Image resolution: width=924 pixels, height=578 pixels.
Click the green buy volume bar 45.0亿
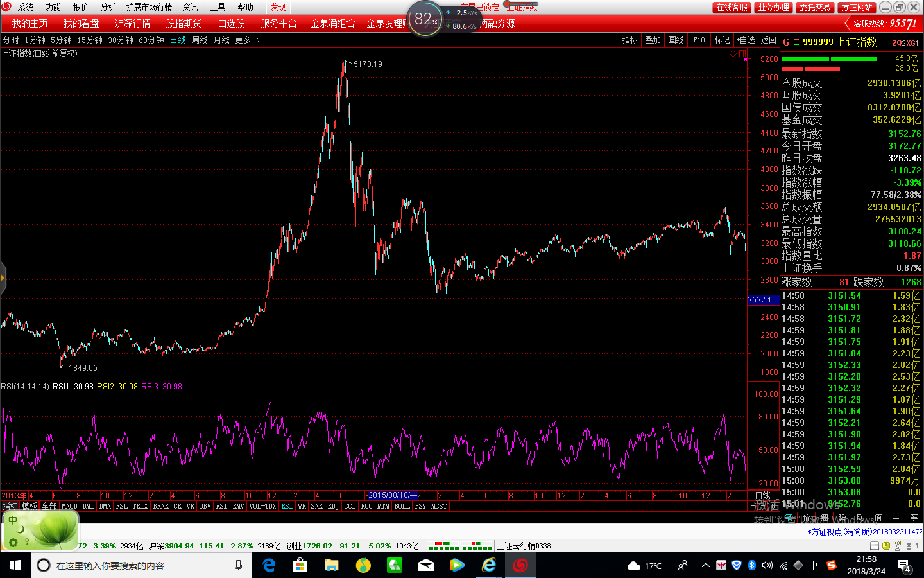(829, 59)
